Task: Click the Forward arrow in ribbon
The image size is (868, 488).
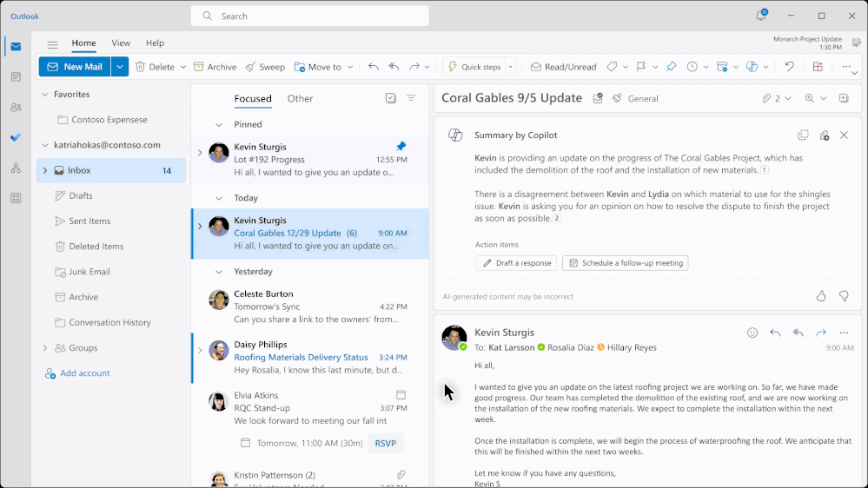Action: point(414,67)
